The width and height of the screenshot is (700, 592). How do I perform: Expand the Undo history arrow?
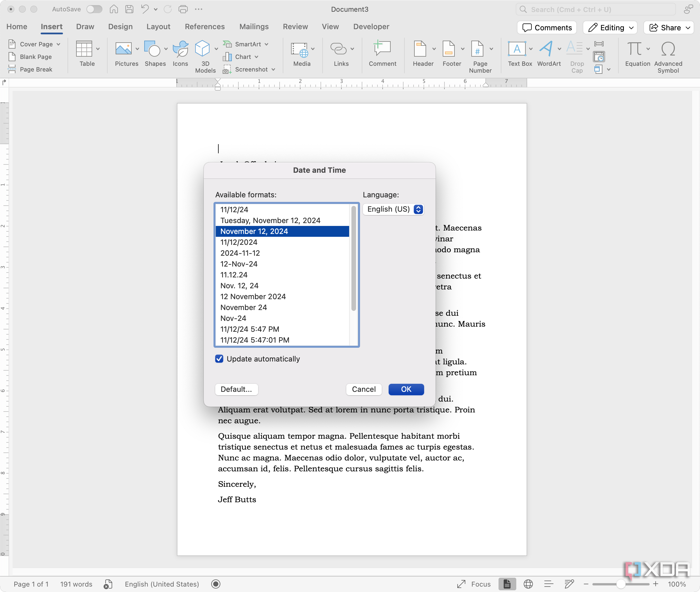155,9
